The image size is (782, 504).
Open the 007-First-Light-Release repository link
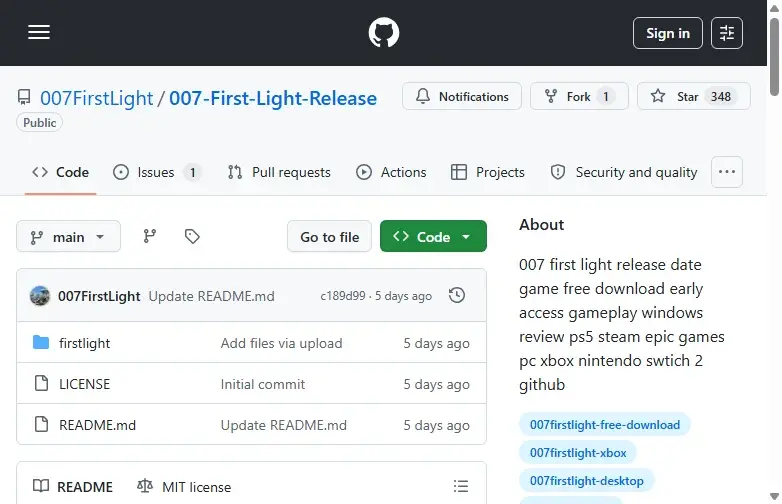(273, 98)
